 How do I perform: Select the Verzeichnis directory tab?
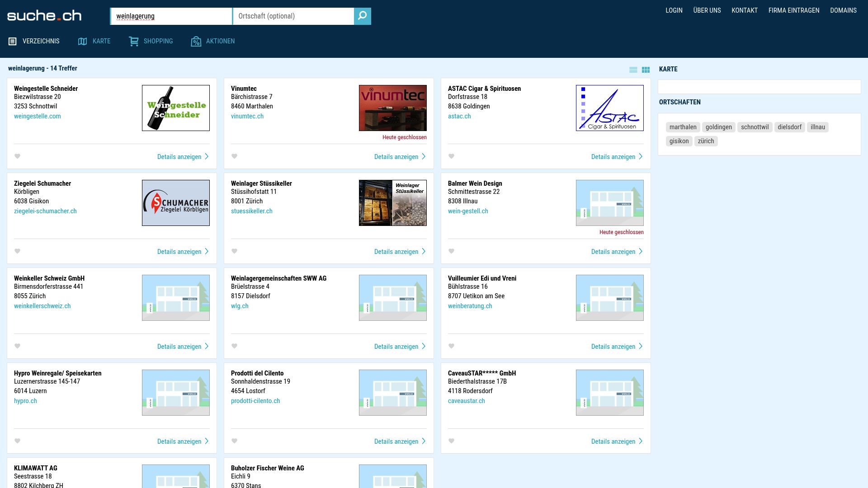click(x=34, y=41)
